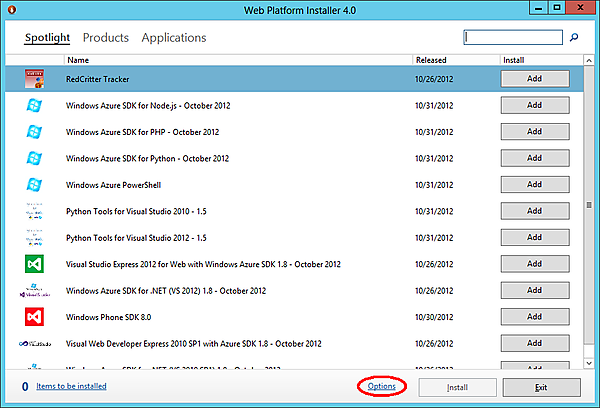Add RedCritter Tracker to install list
The image size is (600, 408).
pyautogui.click(x=534, y=78)
